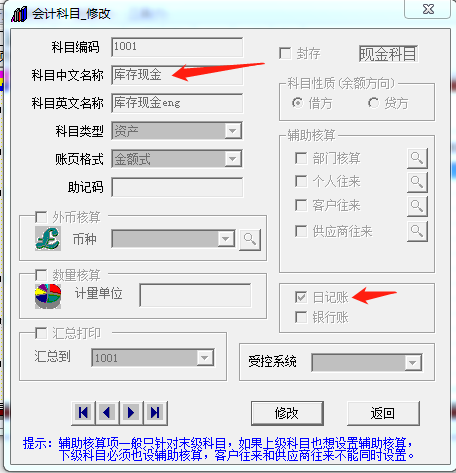The image size is (456, 473).
Task: Click the 助记码 input field
Action: coord(177,187)
